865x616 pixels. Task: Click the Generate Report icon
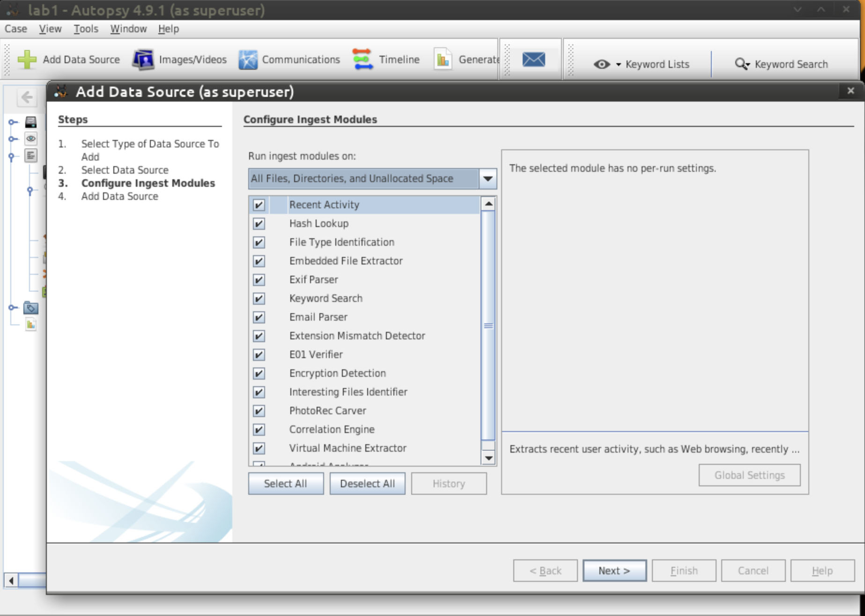(443, 59)
